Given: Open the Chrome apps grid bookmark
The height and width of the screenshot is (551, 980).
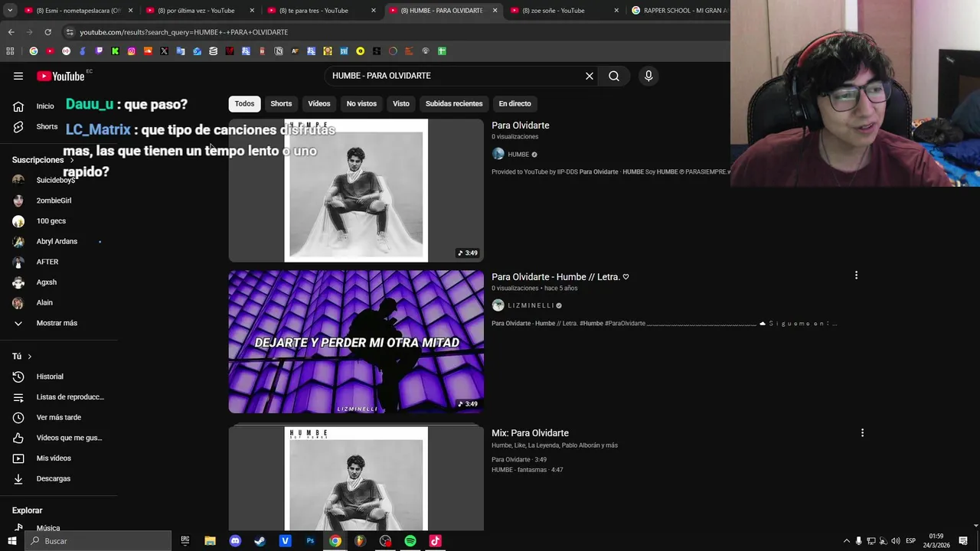Looking at the screenshot, I should point(10,51).
